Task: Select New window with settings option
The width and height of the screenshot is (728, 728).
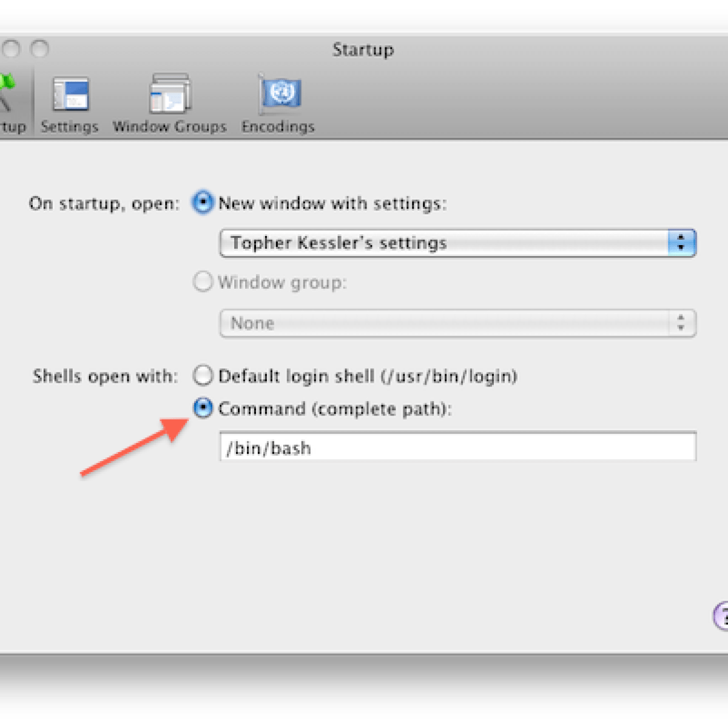Action: click(203, 203)
